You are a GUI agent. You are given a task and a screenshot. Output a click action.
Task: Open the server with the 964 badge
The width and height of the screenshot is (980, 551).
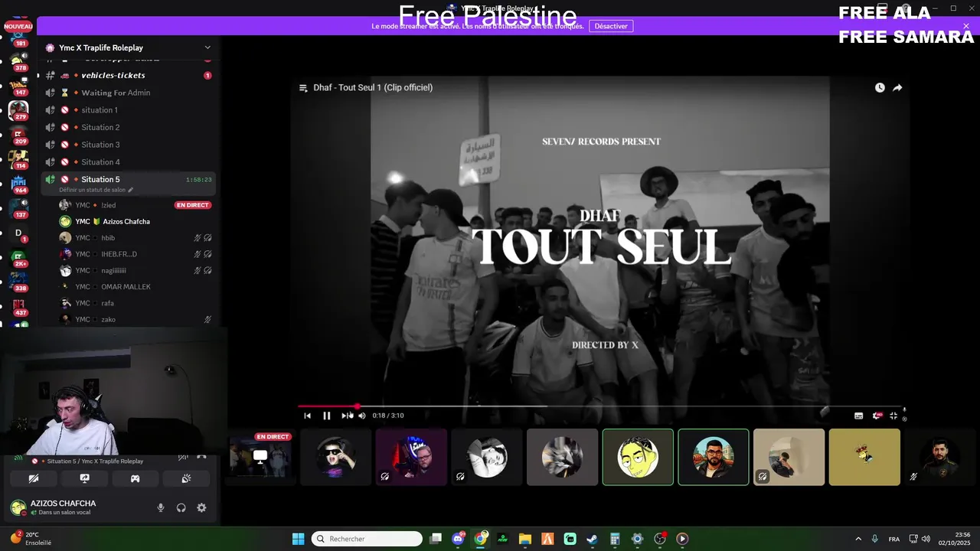18,184
